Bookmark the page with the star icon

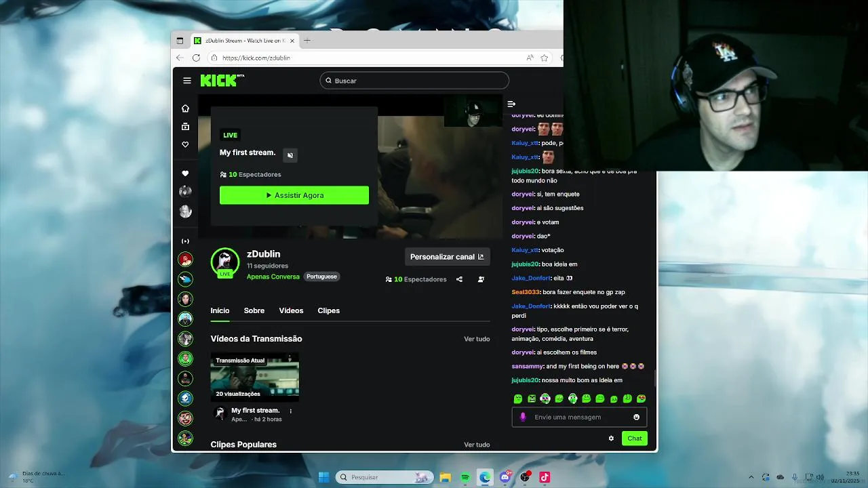coord(544,58)
